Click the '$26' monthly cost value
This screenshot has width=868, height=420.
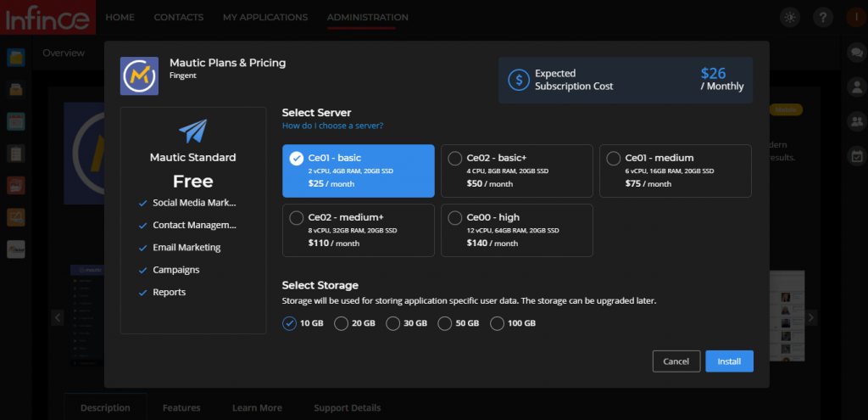[x=713, y=73]
